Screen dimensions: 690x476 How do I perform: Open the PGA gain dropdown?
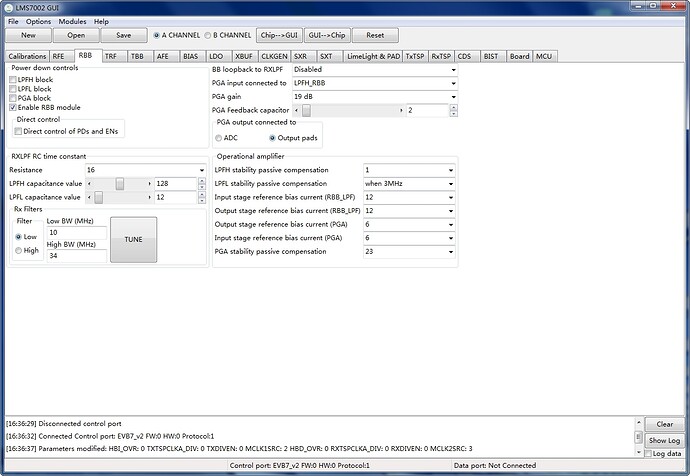(375, 97)
